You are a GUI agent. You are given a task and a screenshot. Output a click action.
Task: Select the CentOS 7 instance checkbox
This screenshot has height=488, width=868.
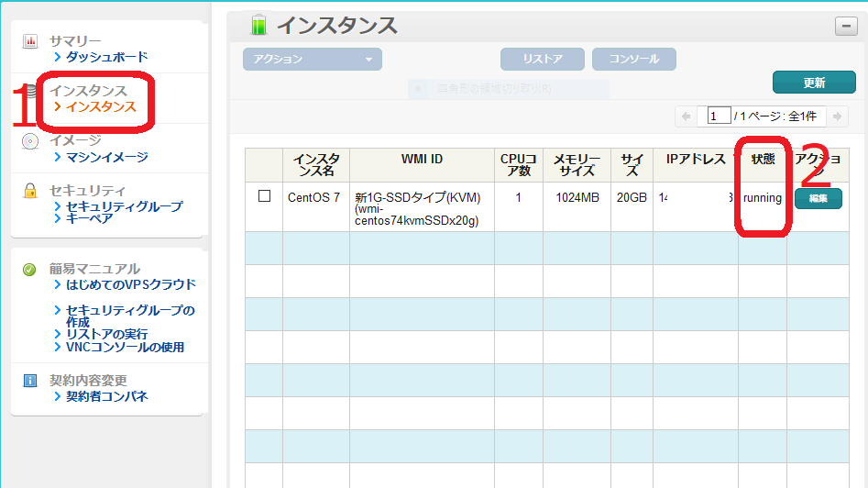pos(265,196)
